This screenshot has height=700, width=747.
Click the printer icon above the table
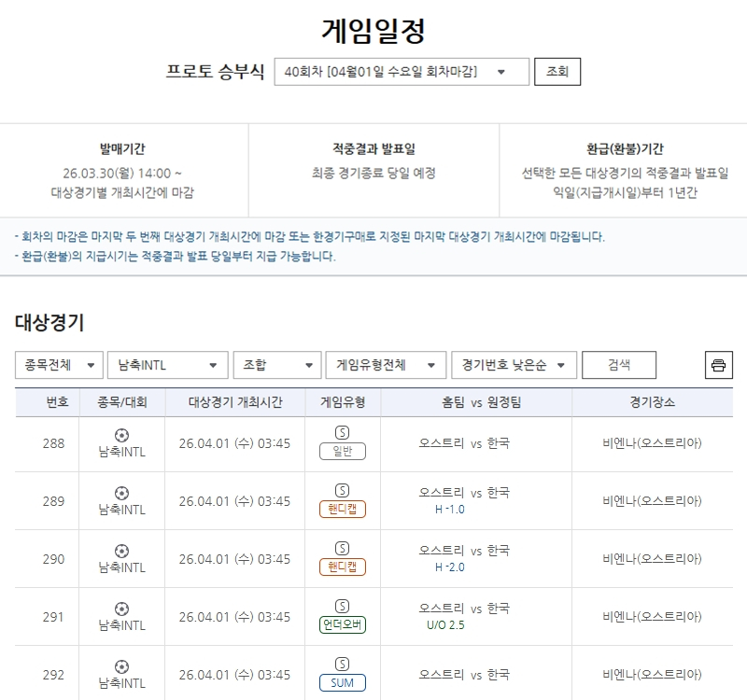pos(718,365)
